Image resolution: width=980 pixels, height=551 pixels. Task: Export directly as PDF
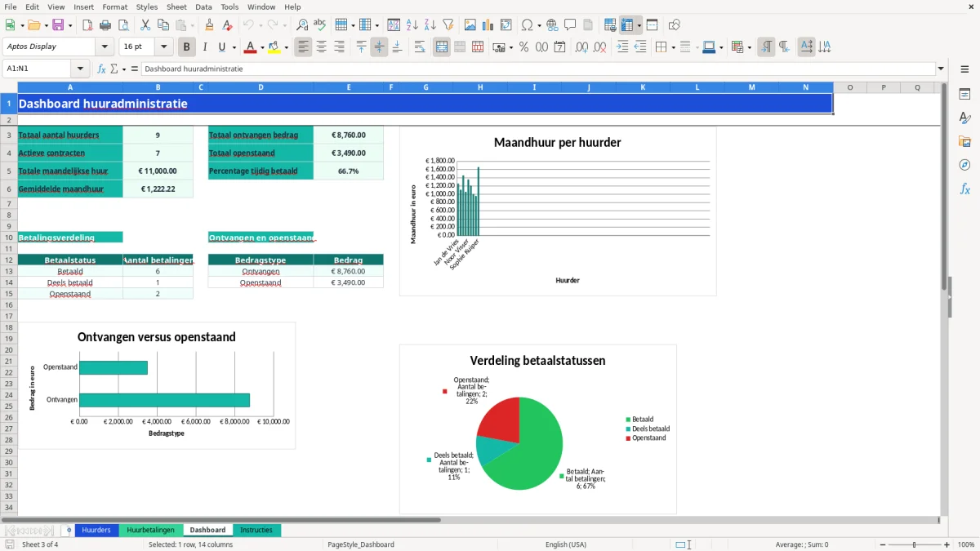87,25
